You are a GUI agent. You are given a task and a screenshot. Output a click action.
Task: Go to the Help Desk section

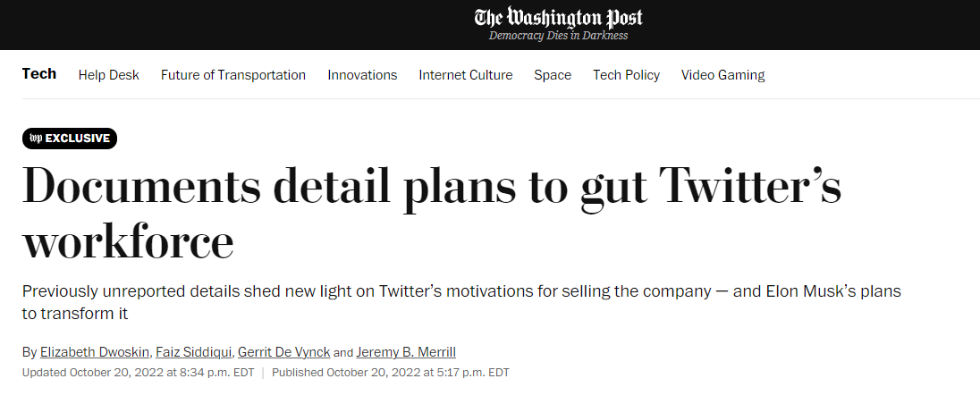point(109,75)
